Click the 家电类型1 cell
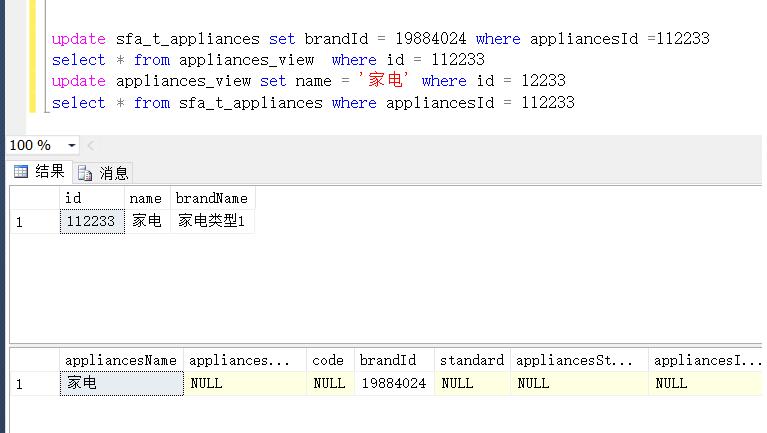 click(x=212, y=221)
